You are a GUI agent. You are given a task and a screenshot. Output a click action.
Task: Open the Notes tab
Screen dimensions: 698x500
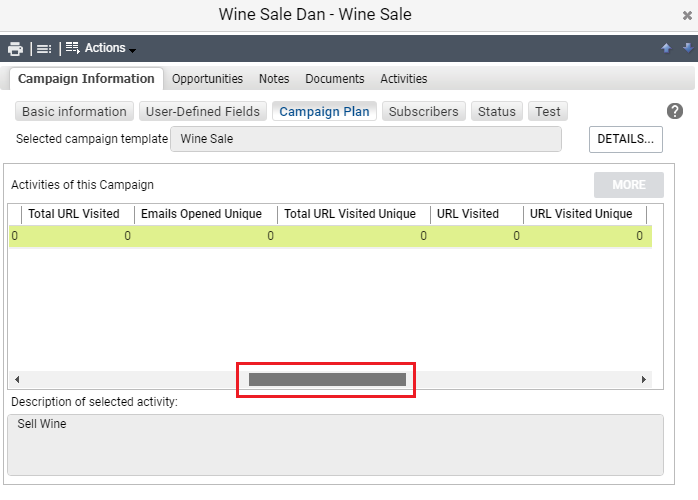click(274, 79)
